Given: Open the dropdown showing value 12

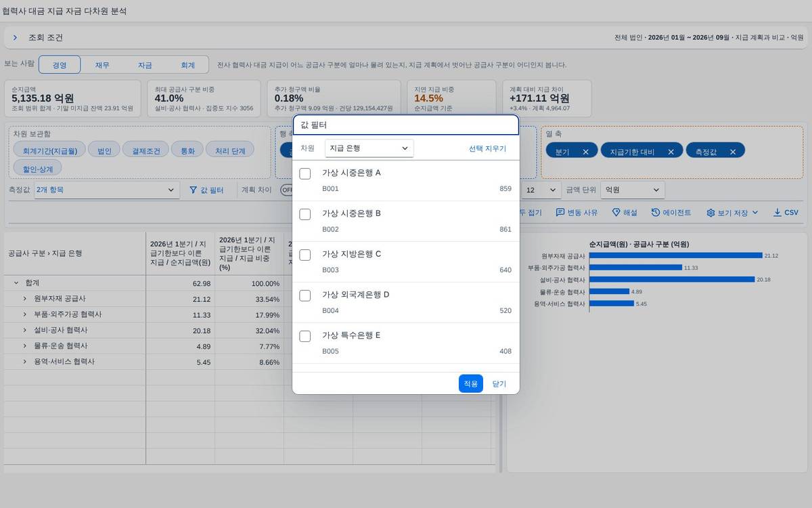Looking at the screenshot, I should coord(541,190).
